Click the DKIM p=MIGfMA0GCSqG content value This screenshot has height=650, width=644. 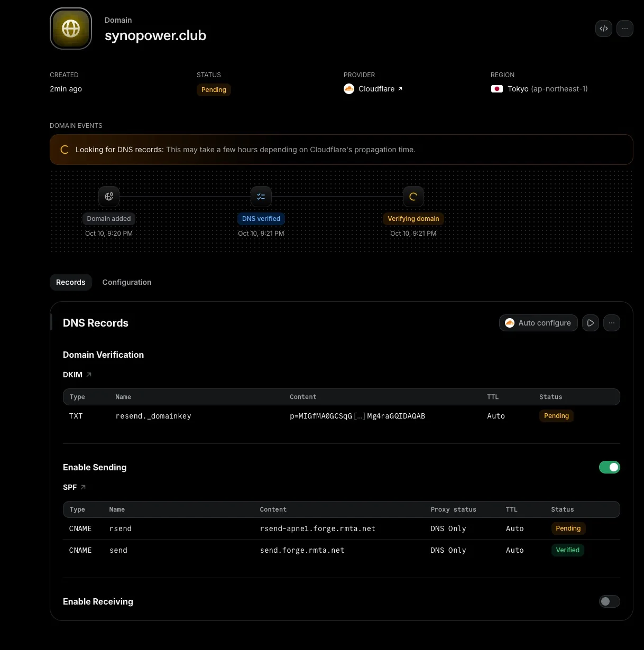coord(357,416)
